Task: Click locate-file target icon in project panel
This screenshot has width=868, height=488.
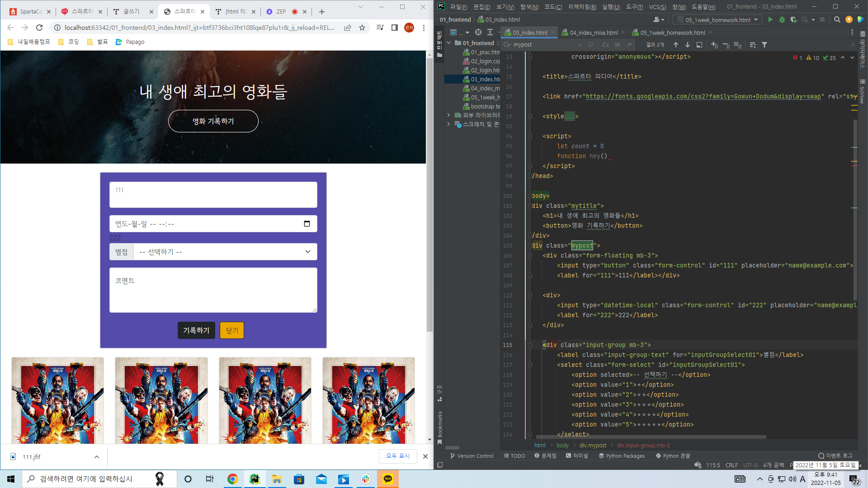Action: 478,33
